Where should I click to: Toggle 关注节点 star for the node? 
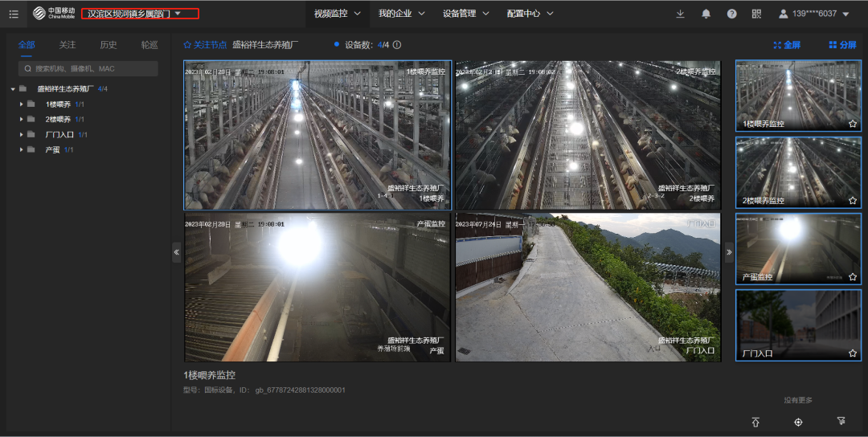[x=188, y=45]
